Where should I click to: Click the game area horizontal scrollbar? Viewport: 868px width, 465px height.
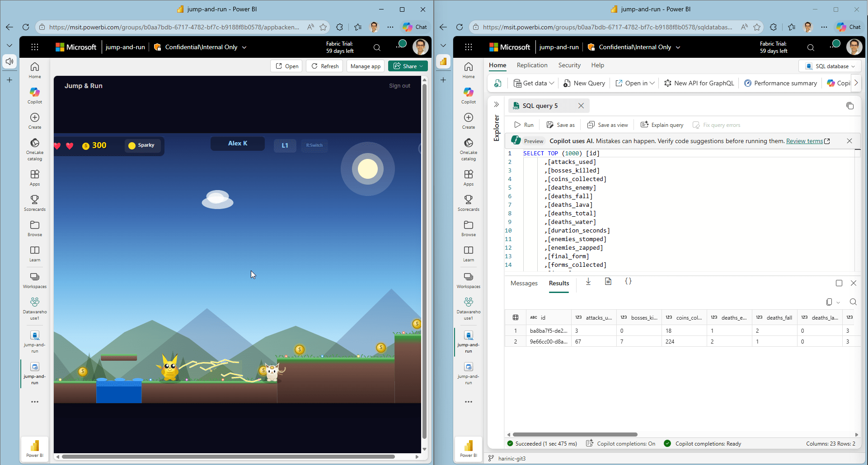[x=228, y=456]
